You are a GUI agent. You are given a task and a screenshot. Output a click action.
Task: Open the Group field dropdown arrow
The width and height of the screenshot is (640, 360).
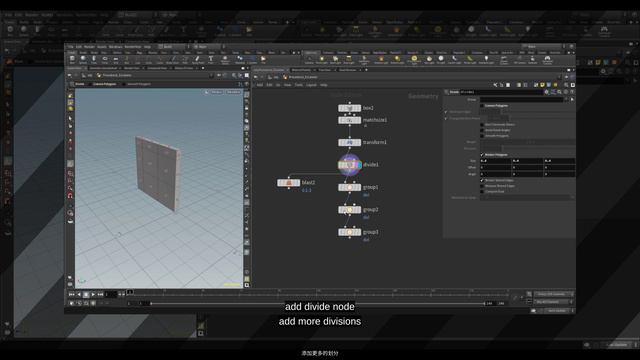pos(567,99)
